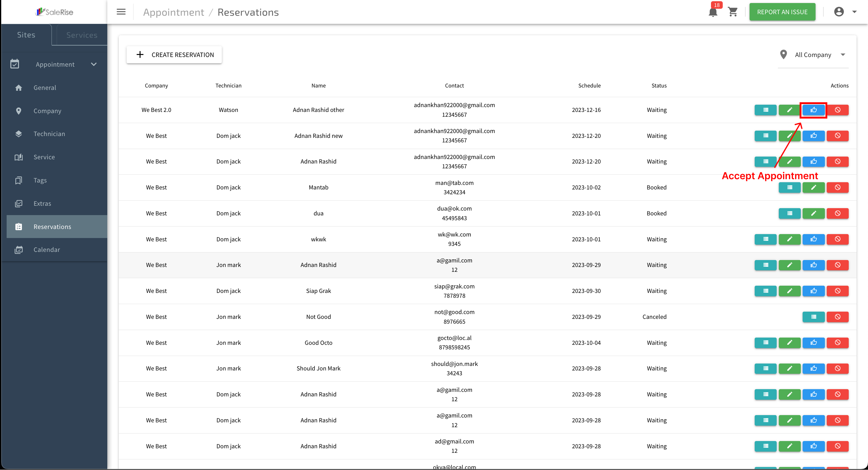View details of Should Jon Mark reservation
The image size is (868, 470).
tap(765, 369)
